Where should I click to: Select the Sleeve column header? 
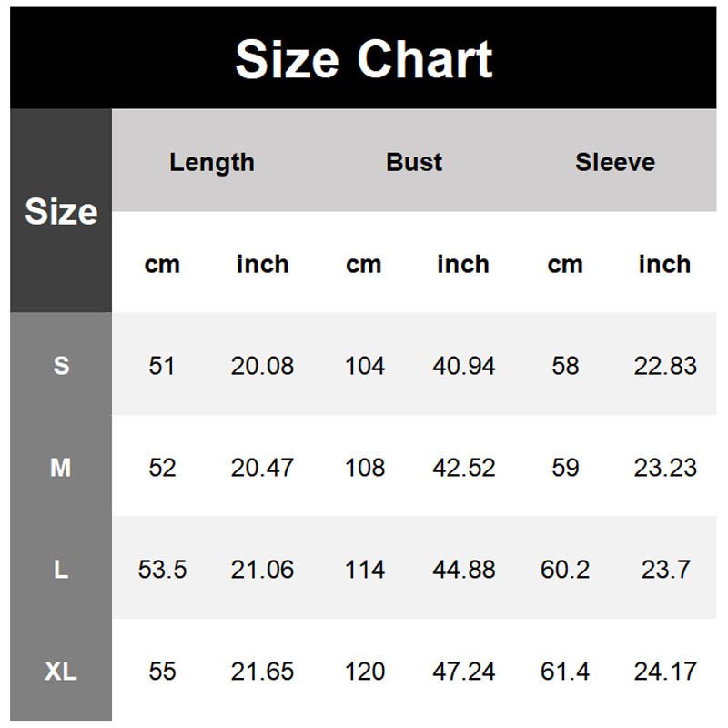pyautogui.click(x=615, y=162)
